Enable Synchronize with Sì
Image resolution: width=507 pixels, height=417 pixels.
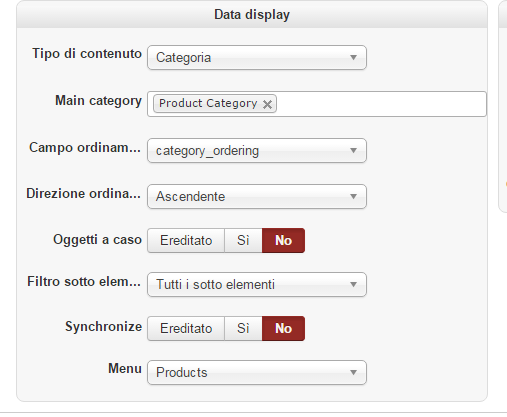point(243,328)
